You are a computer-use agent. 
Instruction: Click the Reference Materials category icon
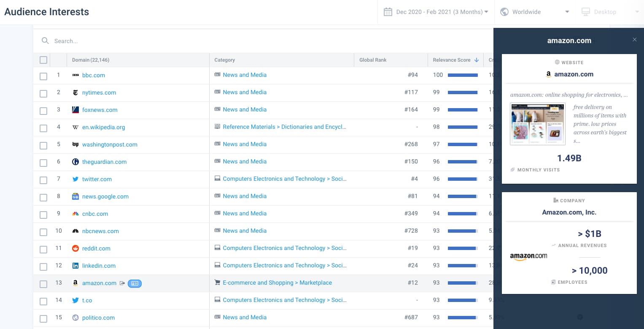(218, 127)
